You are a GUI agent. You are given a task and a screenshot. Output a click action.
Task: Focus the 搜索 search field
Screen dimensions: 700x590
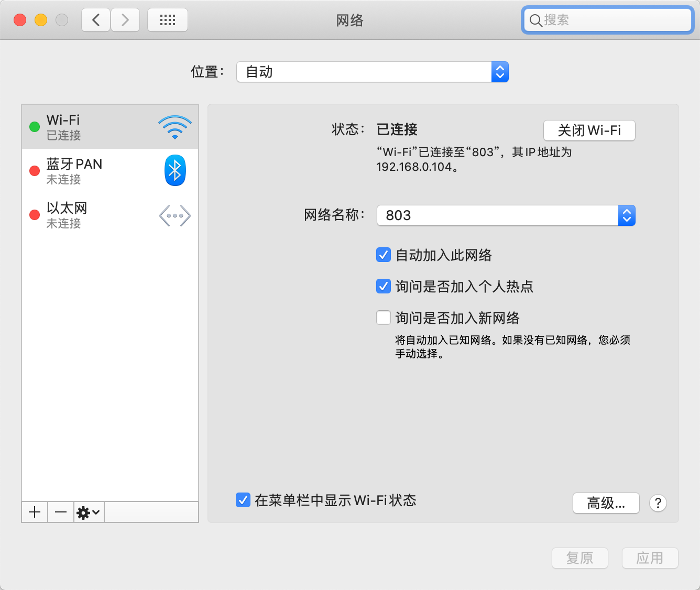pyautogui.click(x=608, y=20)
